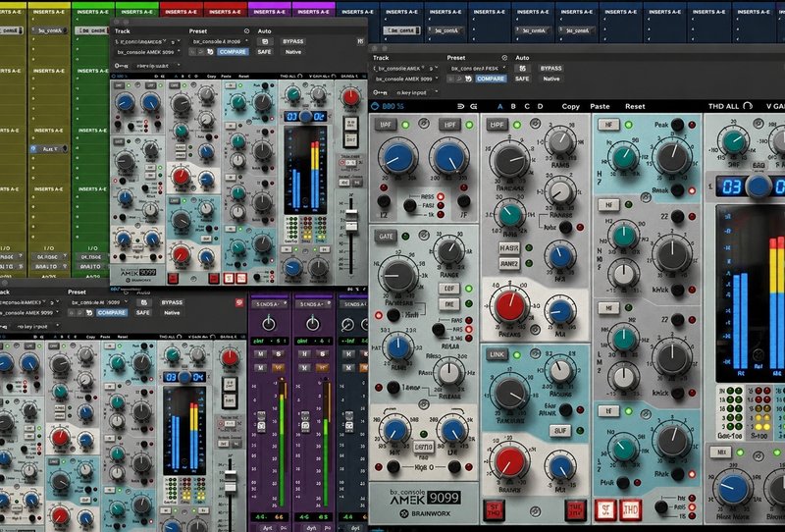785x532 pixels.
Task: Click the headphone icon beside THD ALL
Action: click(x=748, y=106)
